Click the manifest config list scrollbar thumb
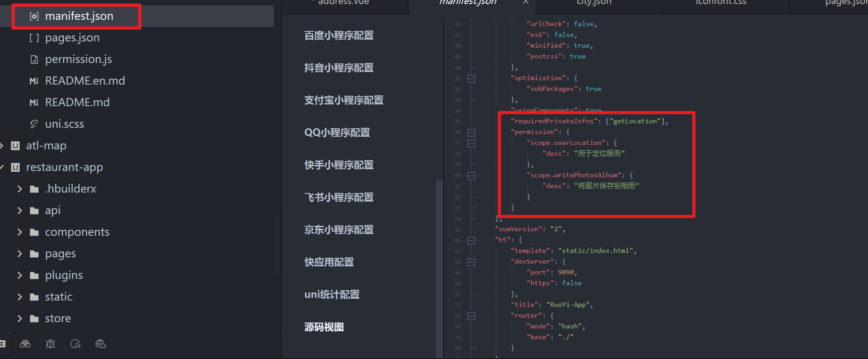868x359 pixels. tap(439, 269)
